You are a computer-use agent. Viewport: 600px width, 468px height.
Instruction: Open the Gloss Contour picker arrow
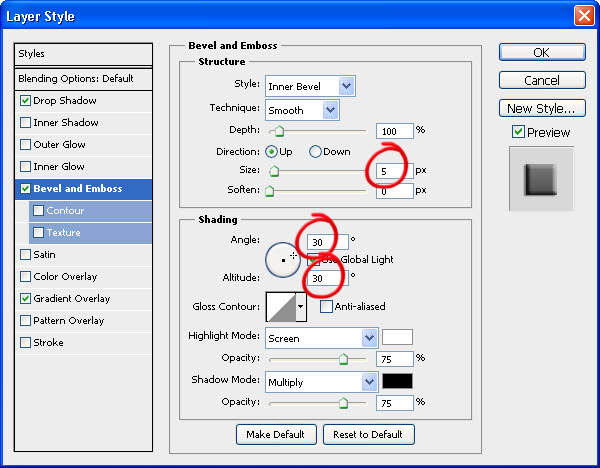coord(301,307)
